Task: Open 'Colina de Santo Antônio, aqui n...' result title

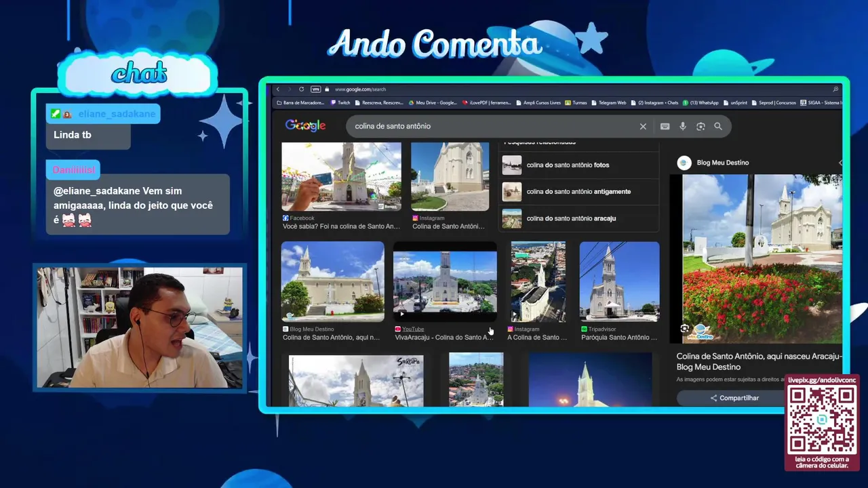Action: (x=331, y=338)
